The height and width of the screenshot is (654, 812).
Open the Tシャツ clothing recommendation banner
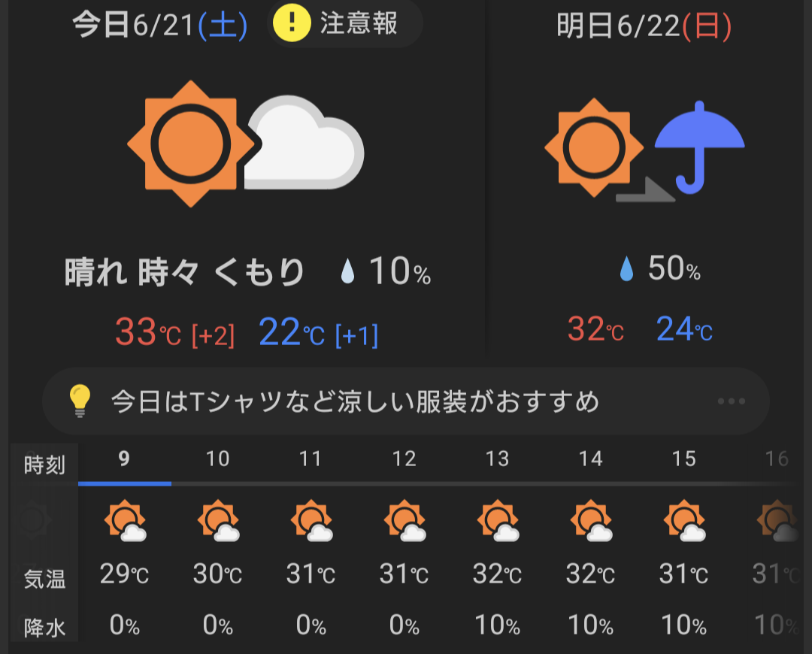[x=405, y=401]
